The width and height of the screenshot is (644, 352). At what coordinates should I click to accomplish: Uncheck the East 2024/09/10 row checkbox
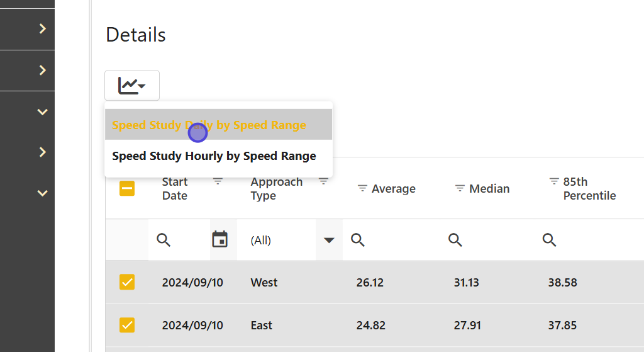(127, 325)
